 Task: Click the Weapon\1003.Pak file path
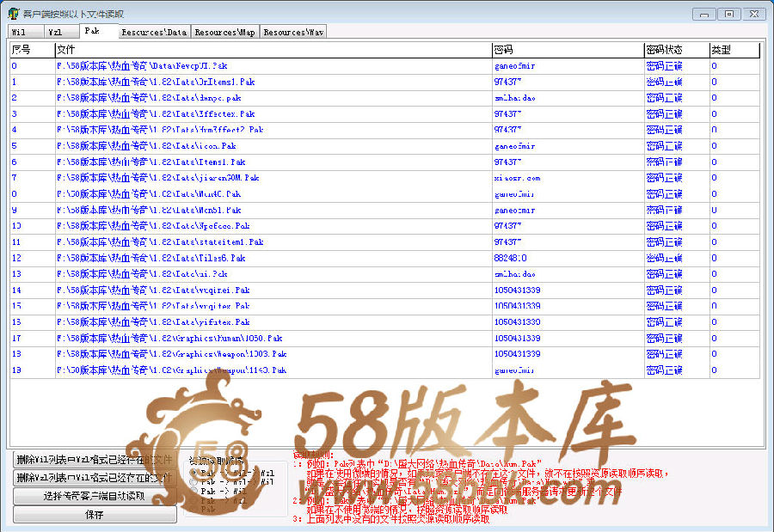click(171, 354)
